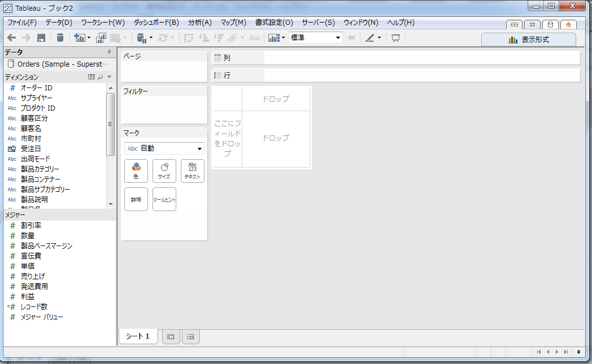Image resolution: width=592 pixels, height=364 pixels.
Task: Click the fix axes pin icon
Action: point(351,38)
